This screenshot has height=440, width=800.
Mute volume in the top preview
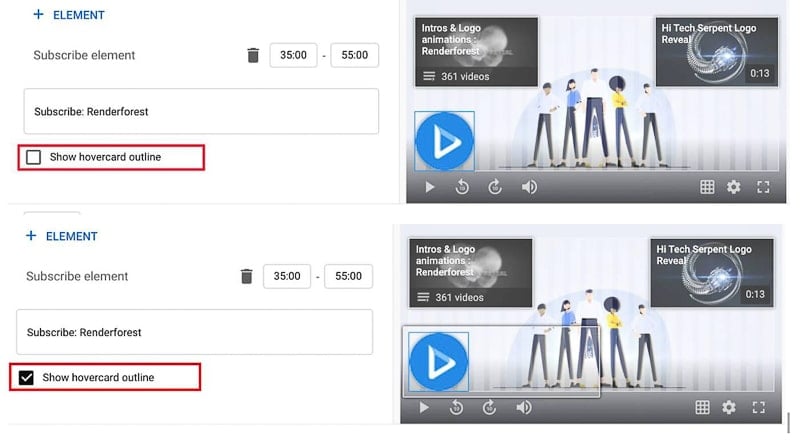tap(529, 187)
